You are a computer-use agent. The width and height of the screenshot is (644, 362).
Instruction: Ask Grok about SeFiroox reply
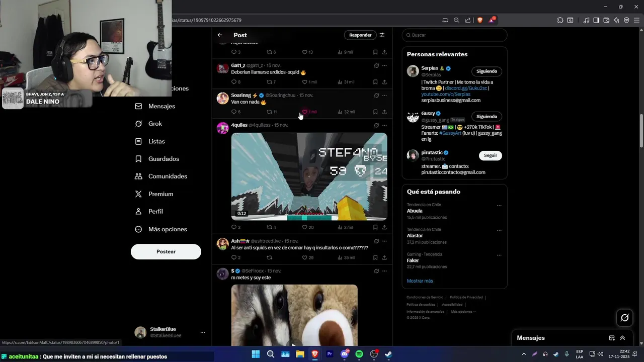point(376,270)
